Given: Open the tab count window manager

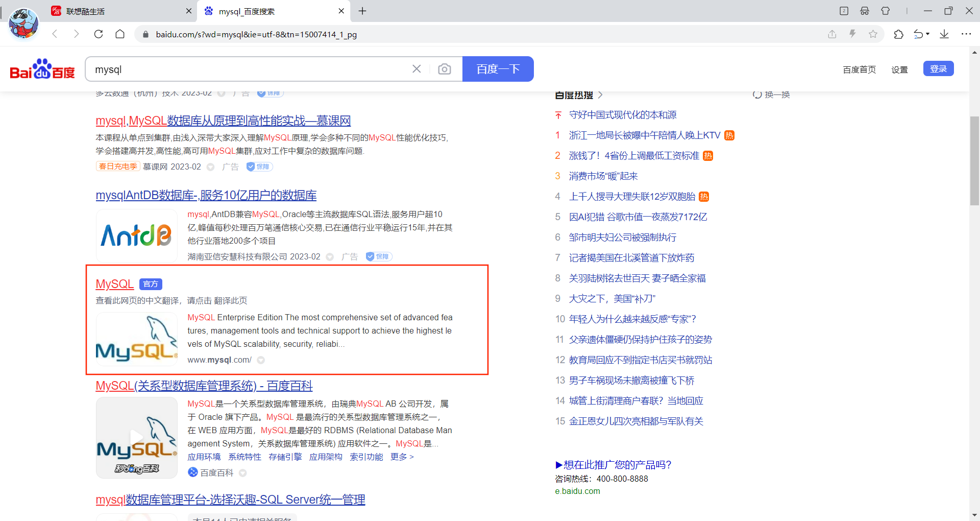Looking at the screenshot, I should [x=844, y=11].
